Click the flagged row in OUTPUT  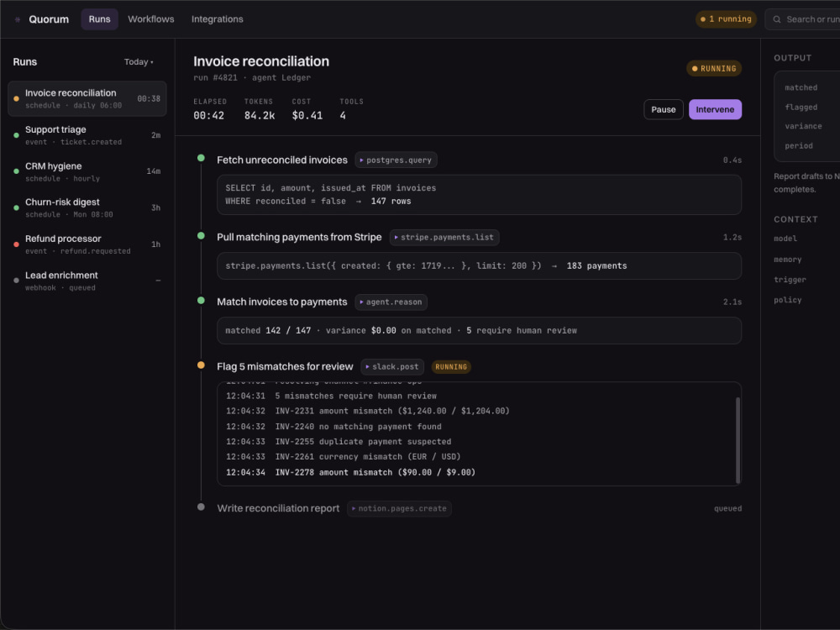click(x=812, y=108)
